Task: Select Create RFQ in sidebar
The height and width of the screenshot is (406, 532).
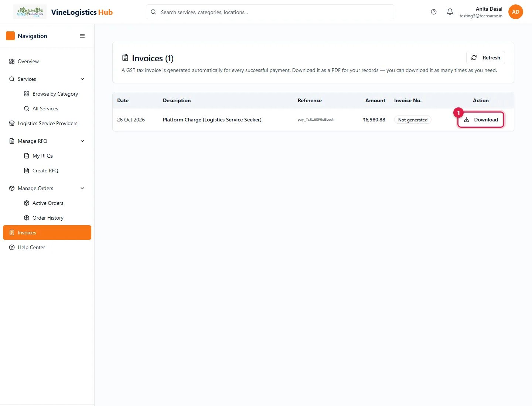Action: pyautogui.click(x=54, y=171)
